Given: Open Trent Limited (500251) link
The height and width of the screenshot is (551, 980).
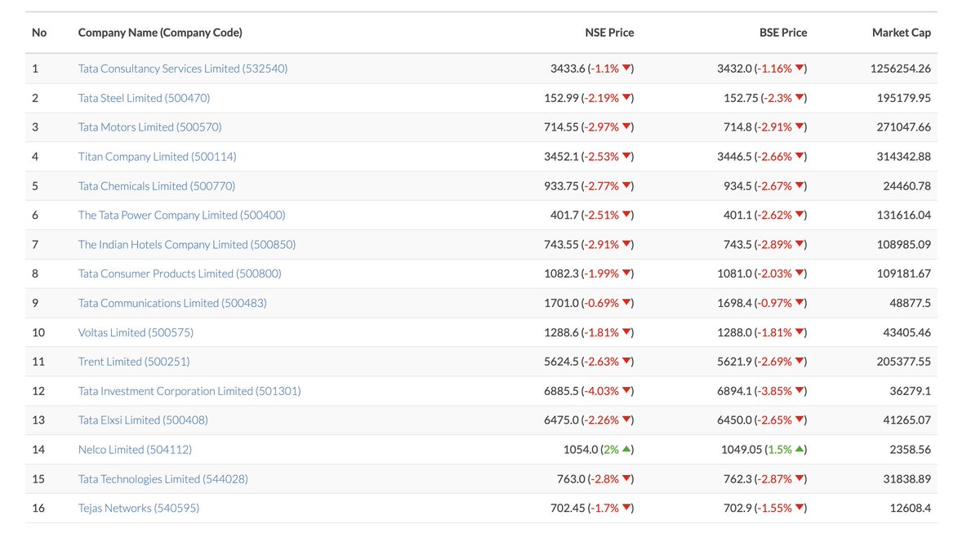Looking at the screenshot, I should [134, 362].
